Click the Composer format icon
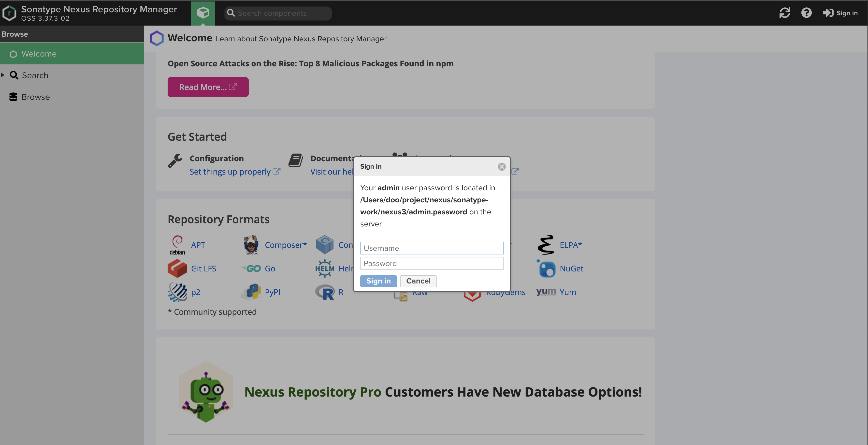868x445 pixels. tap(251, 245)
